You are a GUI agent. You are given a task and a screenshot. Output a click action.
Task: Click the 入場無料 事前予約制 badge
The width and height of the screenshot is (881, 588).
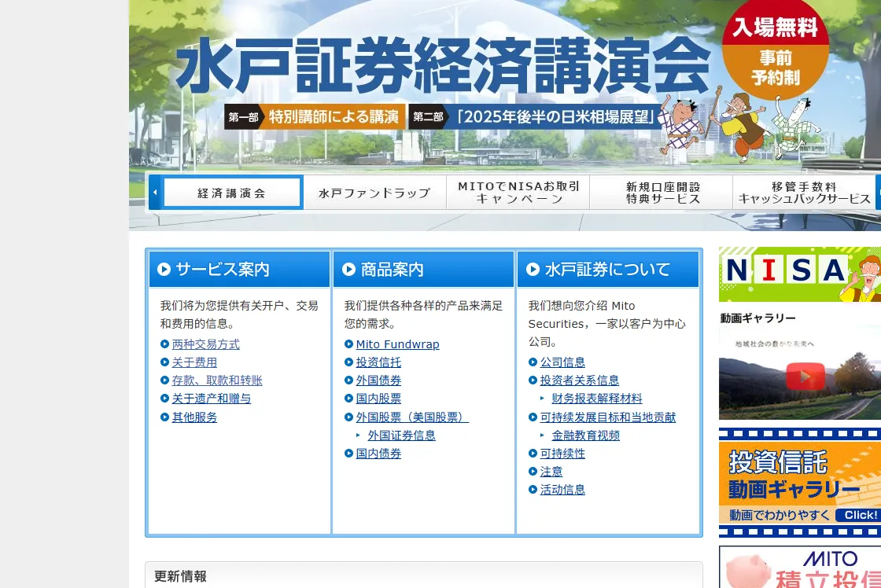776,50
